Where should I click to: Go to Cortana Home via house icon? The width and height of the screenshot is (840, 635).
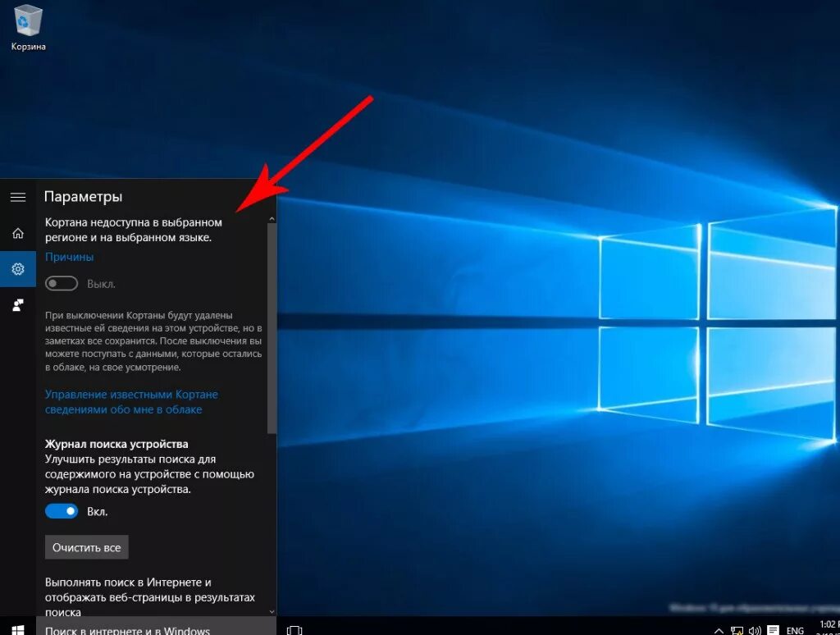18,233
